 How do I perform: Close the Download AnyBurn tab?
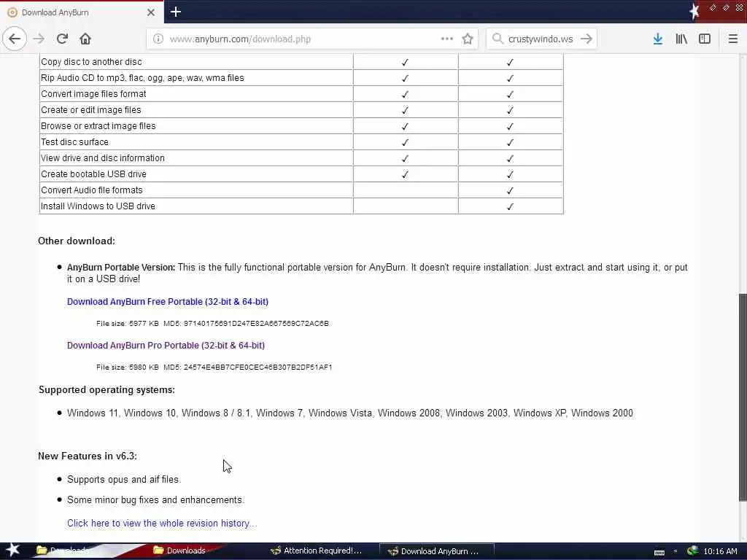[x=151, y=12]
